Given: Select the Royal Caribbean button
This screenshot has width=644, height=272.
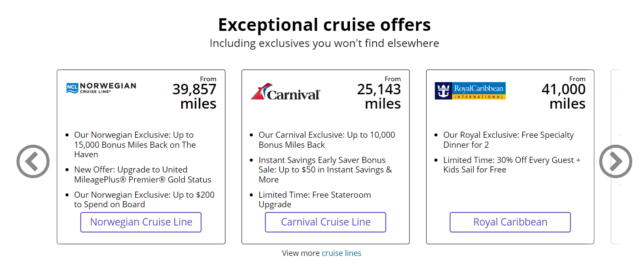Looking at the screenshot, I should 510,222.
